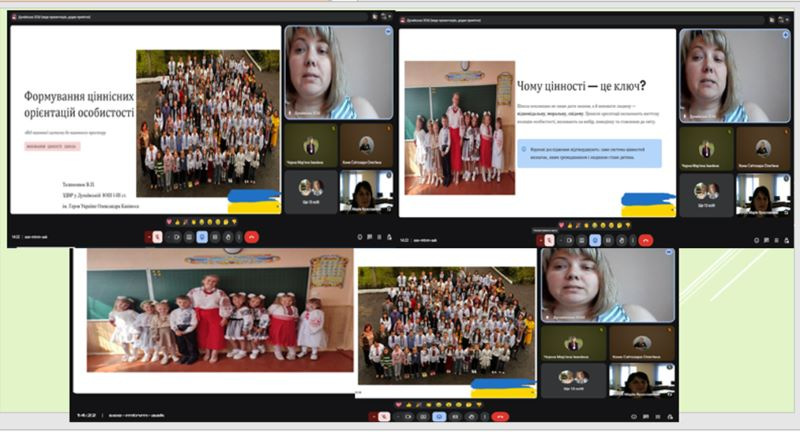Viewport: 800px width, 432px height.
Task: Click the 14:22 clock in bottom Meet window
Action: pyautogui.click(x=86, y=416)
